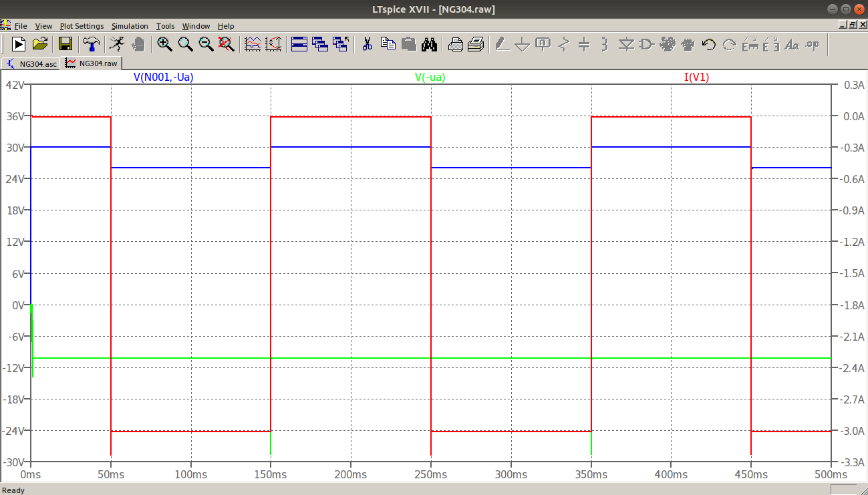
Task: Click the green V(-ua) trace label
Action: pyautogui.click(x=430, y=77)
